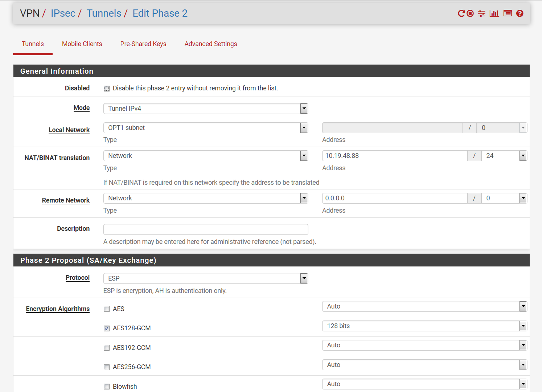
Task: Open the Mode dropdown showing Tunnel IPv4
Action: (206, 109)
